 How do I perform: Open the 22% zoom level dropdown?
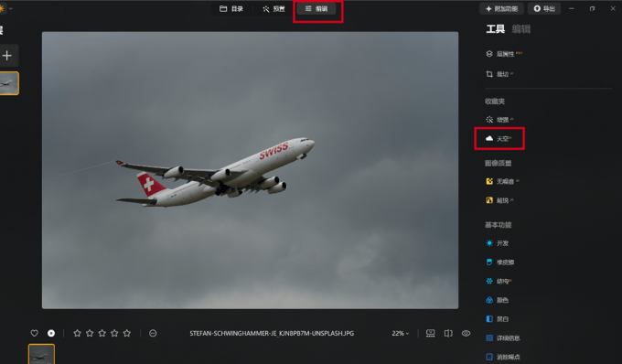[401, 334]
